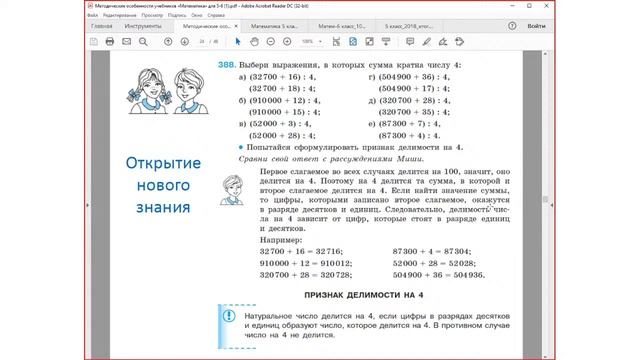Switch to Матем-6 класс_10... document tab

click(x=342, y=26)
